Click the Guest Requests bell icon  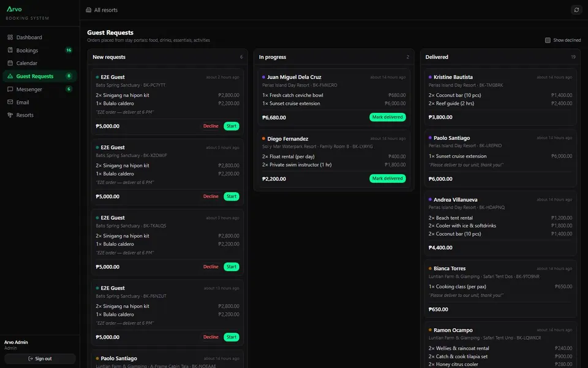point(10,76)
